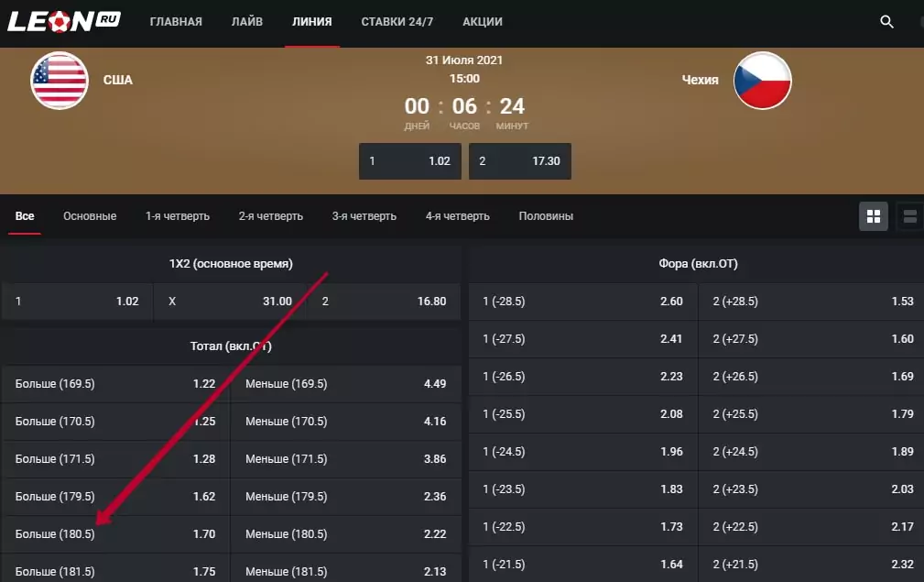Viewport: 924px width, 582px height.
Task: Go to the Лайв section
Action: 247,22
